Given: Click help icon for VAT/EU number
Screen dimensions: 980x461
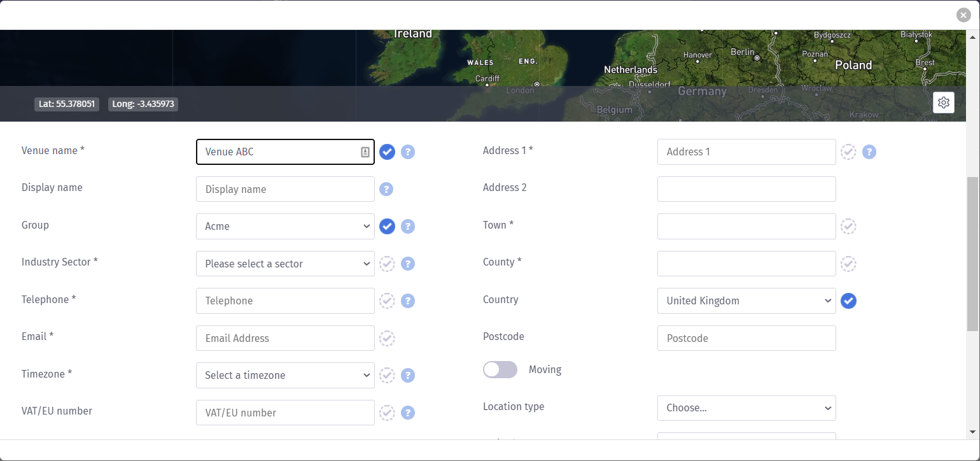Looking at the screenshot, I should [408, 413].
